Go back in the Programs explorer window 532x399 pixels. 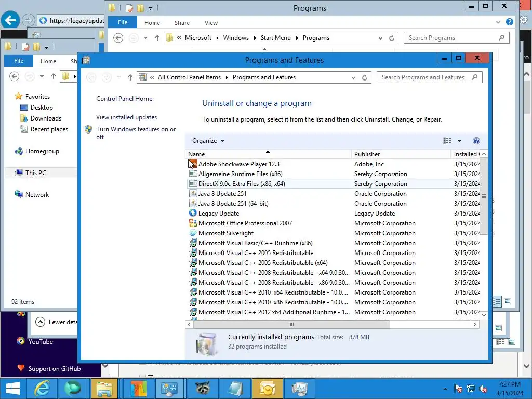tap(118, 37)
